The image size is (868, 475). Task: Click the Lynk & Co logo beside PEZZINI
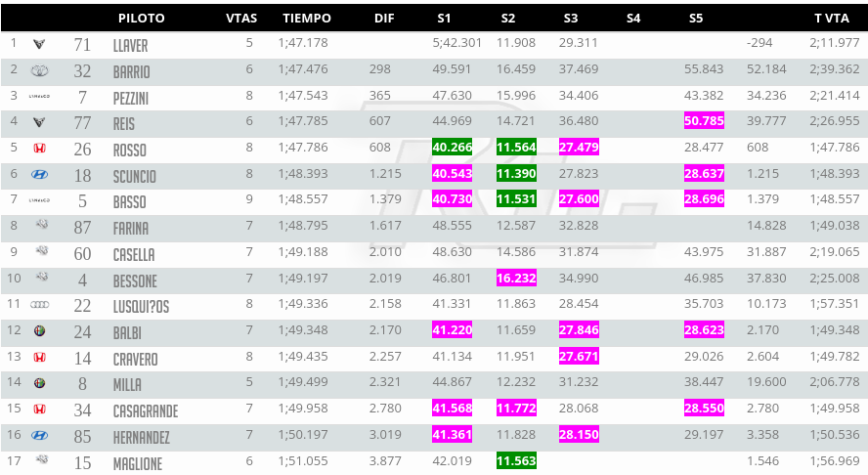click(x=40, y=97)
